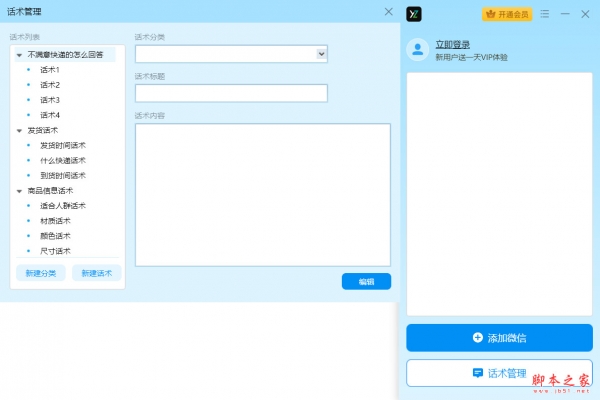This screenshot has height=400, width=600.
Task: Click the chat icon on 话术管理
Action: (x=477, y=373)
